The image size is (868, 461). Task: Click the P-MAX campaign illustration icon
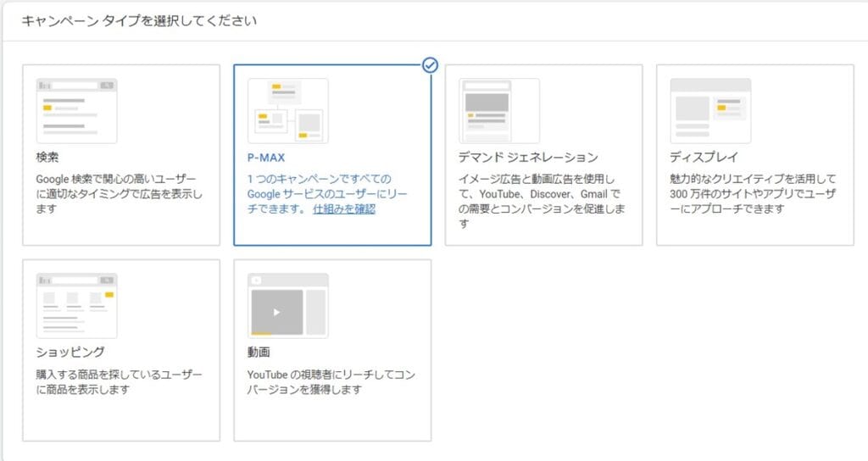[x=288, y=111]
